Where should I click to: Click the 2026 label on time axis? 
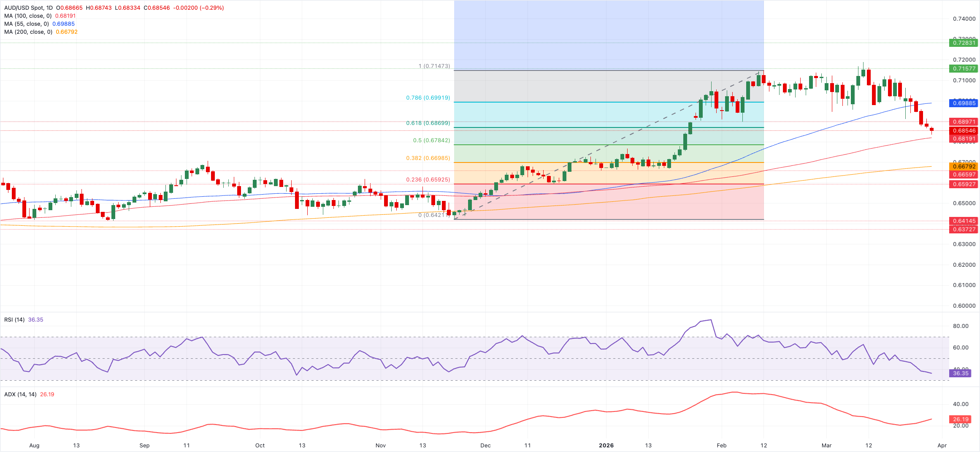coord(606,446)
